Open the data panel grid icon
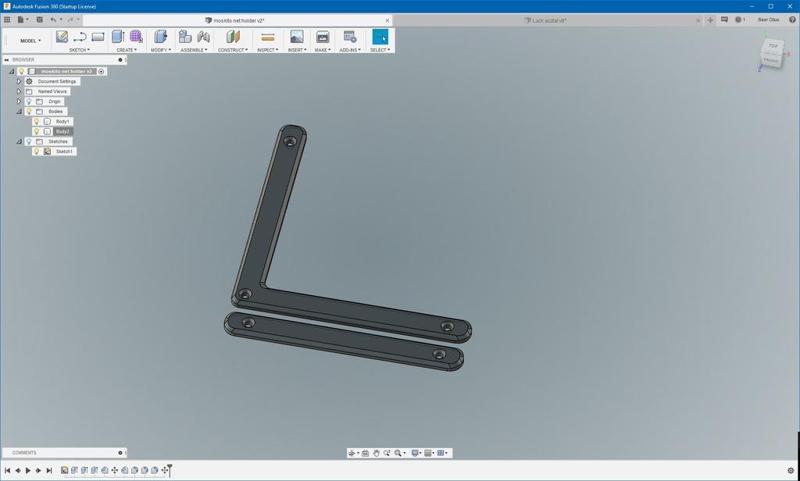Image resolution: width=800 pixels, height=481 pixels. tap(7, 20)
